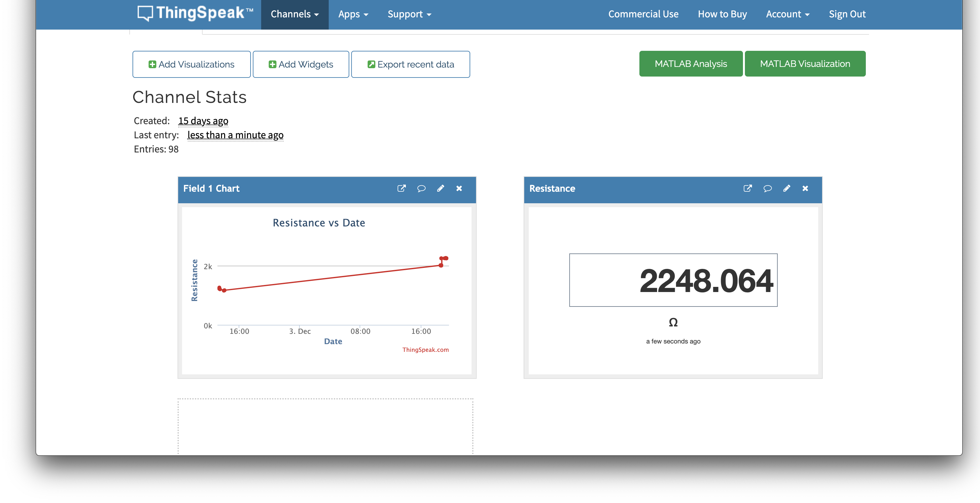Click the 15 days ago channel creation link
Viewport: 980px width, 503px height.
(203, 120)
